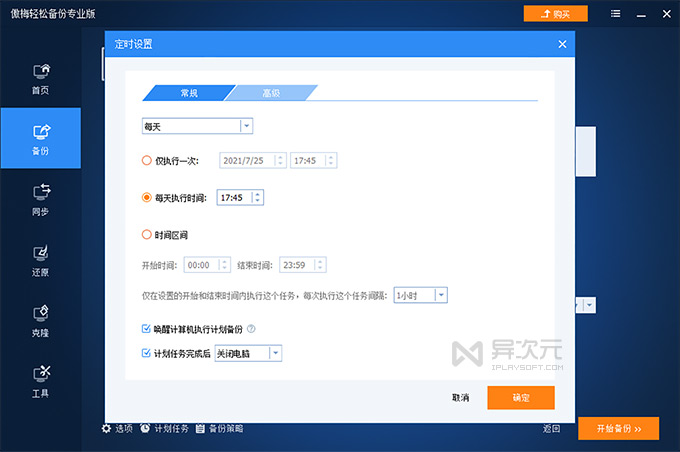The height and width of the screenshot is (452, 680).
Task: Open the 还原 restore sidebar icon
Action: (x=41, y=260)
